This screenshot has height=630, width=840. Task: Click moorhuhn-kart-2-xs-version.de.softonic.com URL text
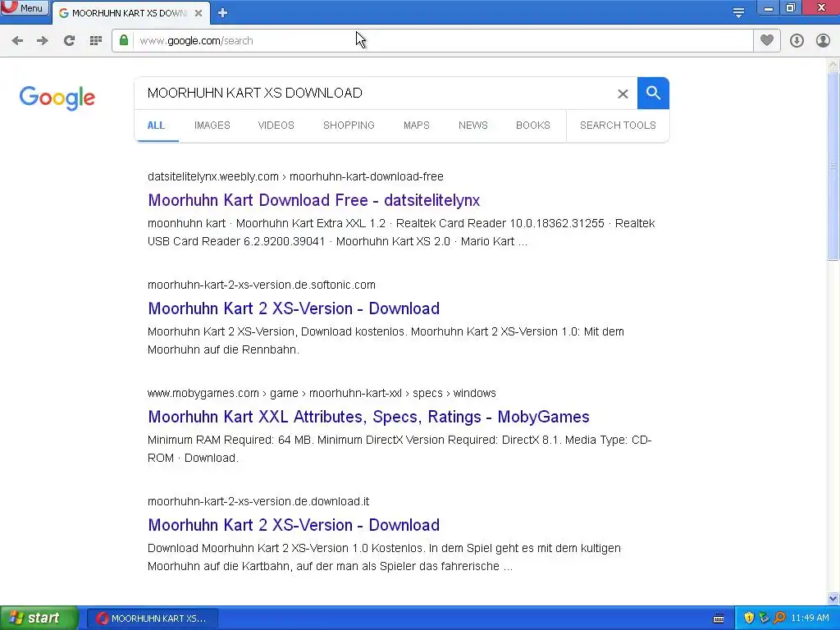point(262,285)
